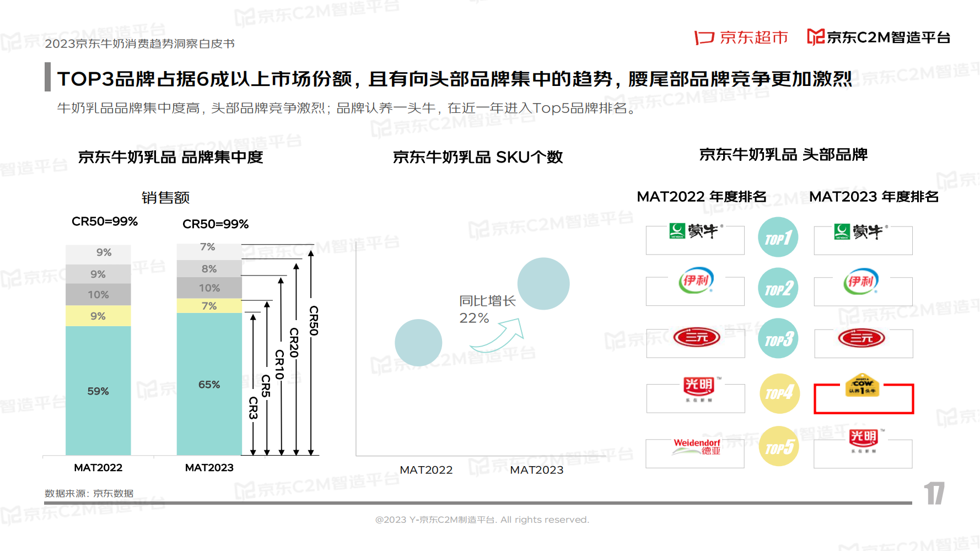Click the 京东超市 logo in the header
This screenshot has width=980, height=551.
coord(741,37)
